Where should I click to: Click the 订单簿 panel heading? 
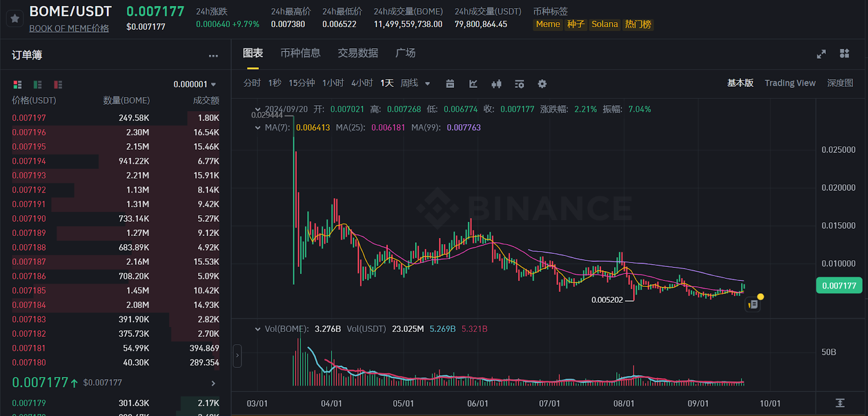coord(27,55)
